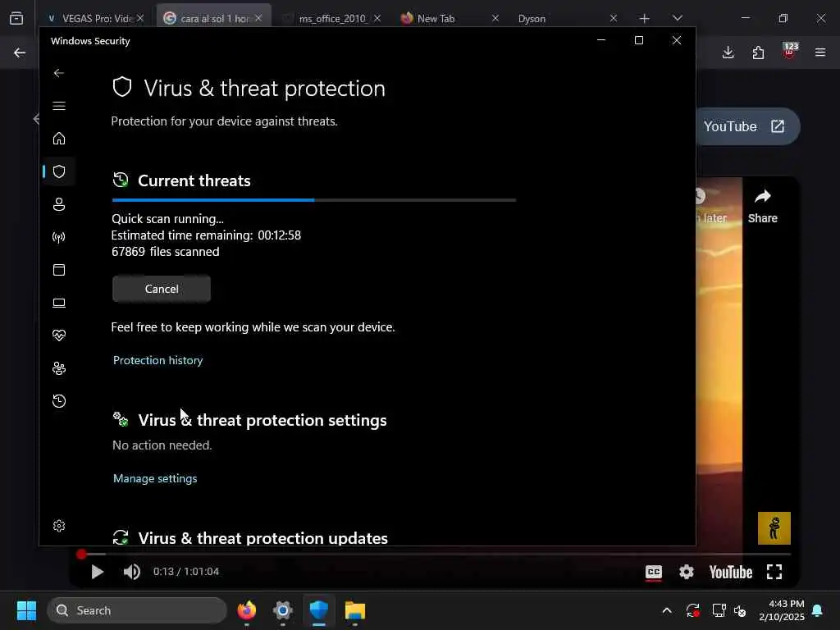
Task: Open Account protection in the sidebar
Action: pos(59,204)
